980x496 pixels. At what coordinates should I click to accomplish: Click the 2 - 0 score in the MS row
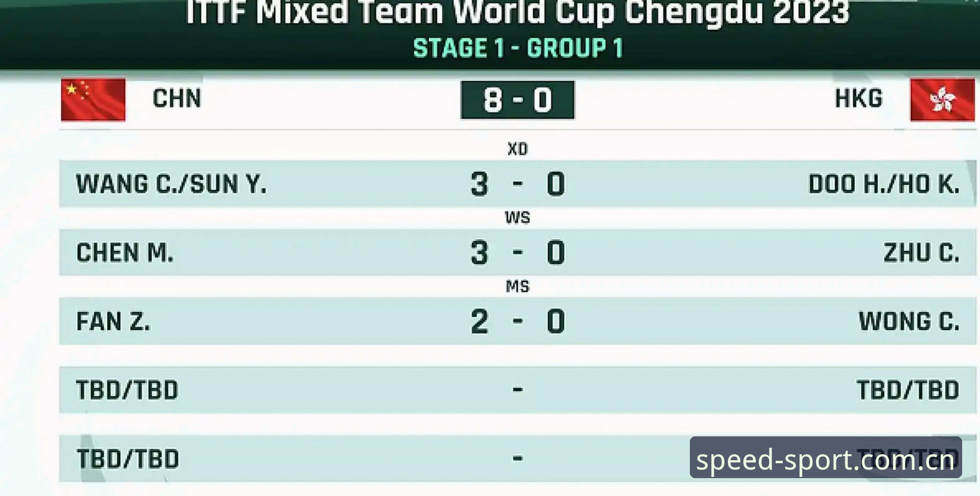pos(518,322)
